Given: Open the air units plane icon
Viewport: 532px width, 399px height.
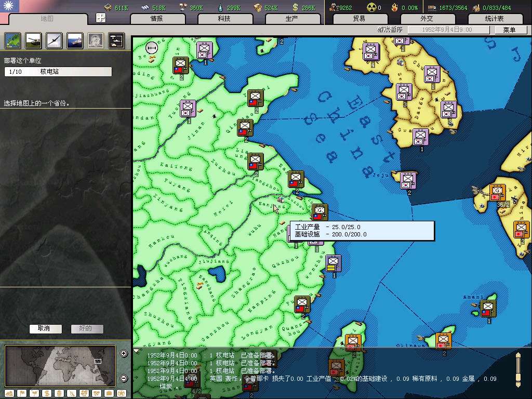Looking at the screenshot, I should (54, 41).
